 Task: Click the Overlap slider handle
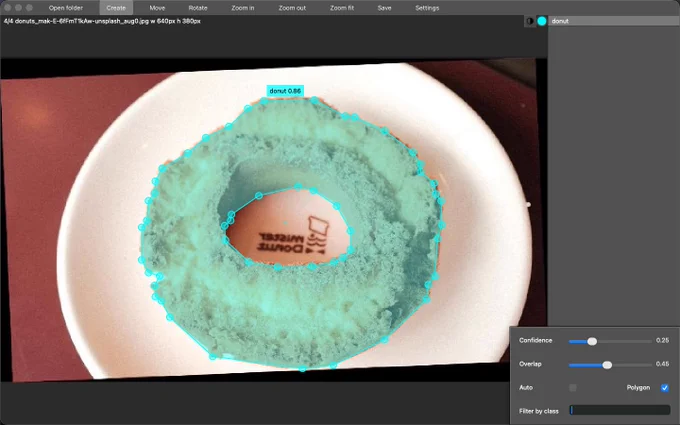607,365
